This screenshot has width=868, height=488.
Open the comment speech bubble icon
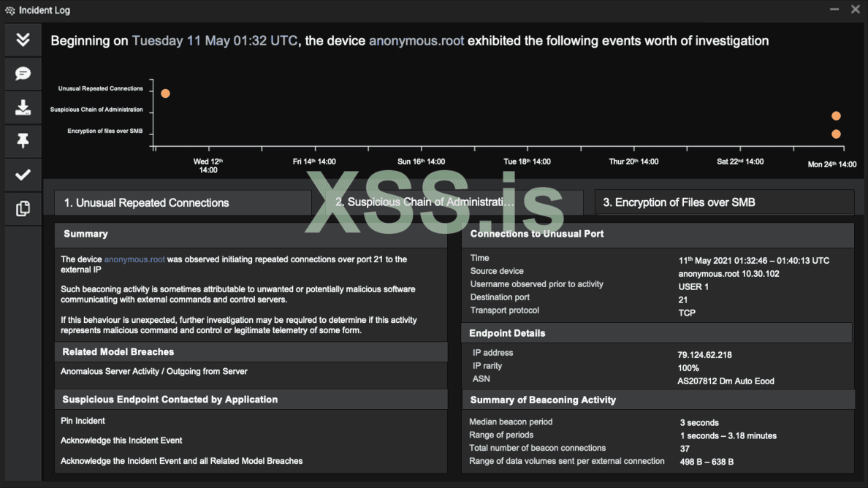click(23, 74)
